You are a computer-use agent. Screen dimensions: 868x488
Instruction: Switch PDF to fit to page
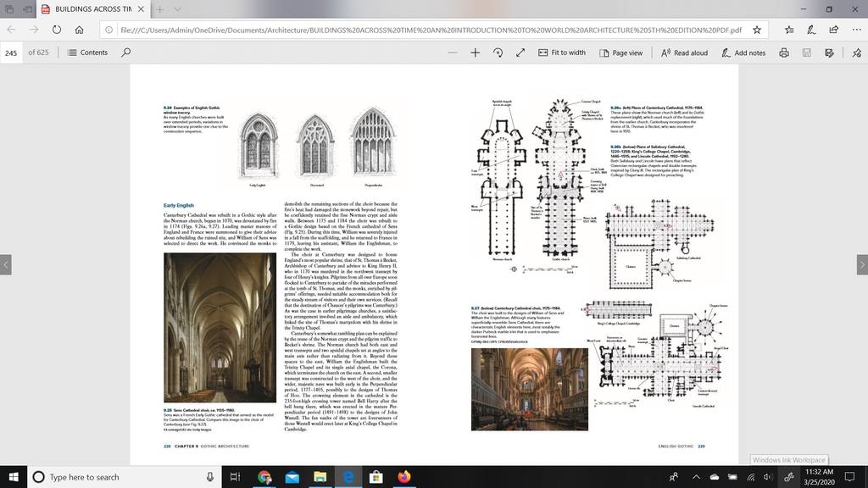coord(520,53)
